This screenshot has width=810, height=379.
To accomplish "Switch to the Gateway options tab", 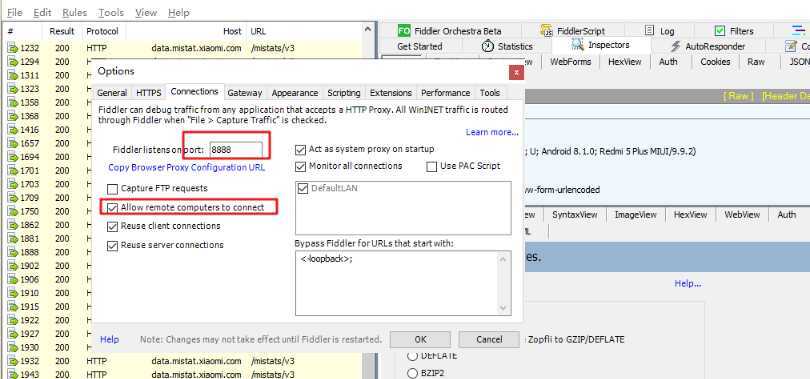I will [x=245, y=93].
